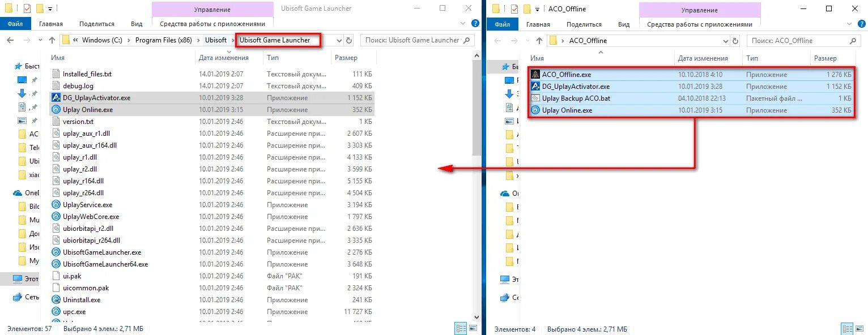
Task: Open address bar history dropdown in Ubisoft Game Launcher window
Action: tap(339, 40)
